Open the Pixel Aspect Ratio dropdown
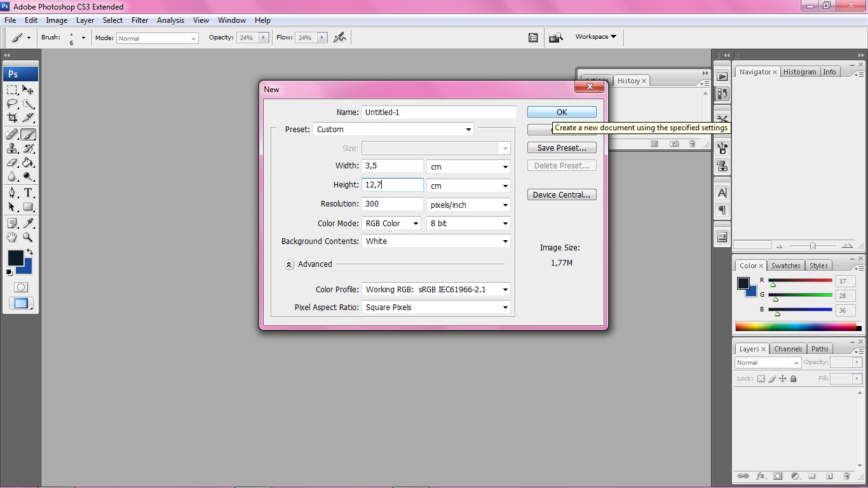 [436, 308]
